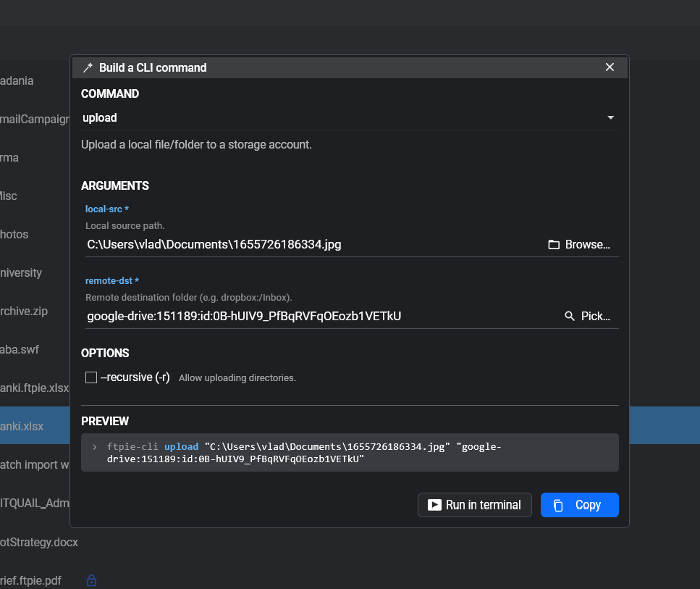The image size is (700, 589).
Task: Select 'atch import w' file in background list
Action: click(34, 465)
